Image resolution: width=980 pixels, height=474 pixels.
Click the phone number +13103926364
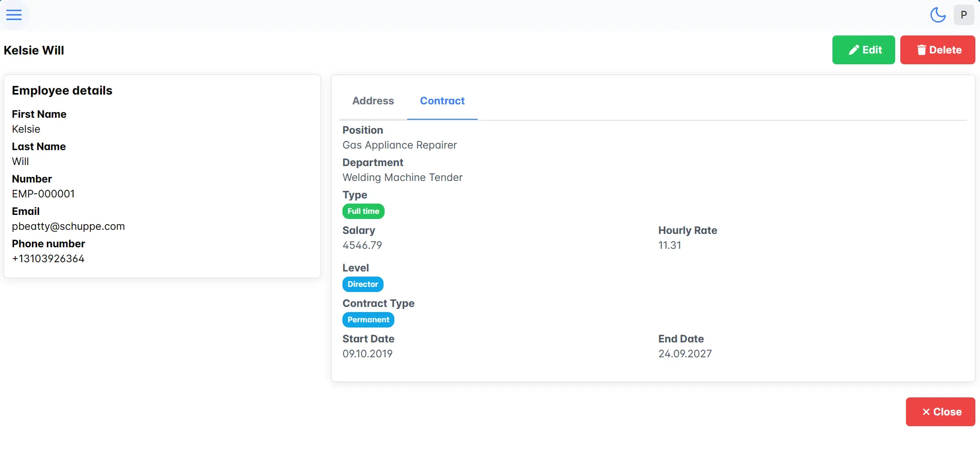[48, 259]
